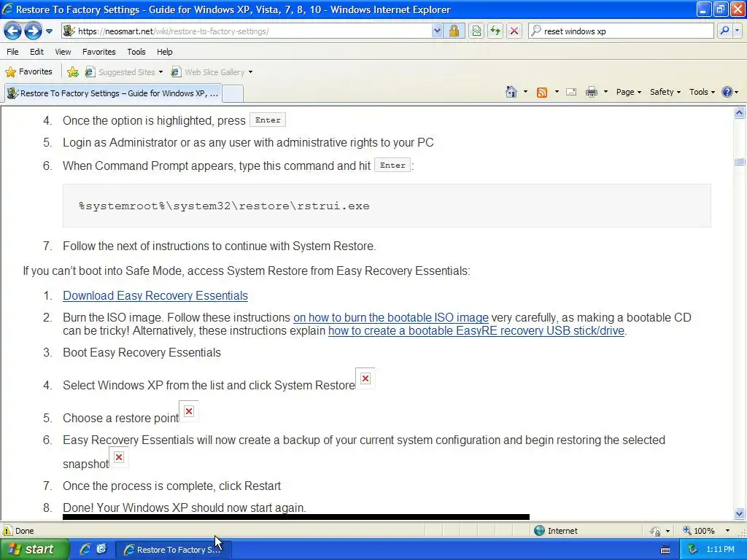This screenshot has width=747, height=560.
Task: Open the Help menu
Action: pos(165,52)
